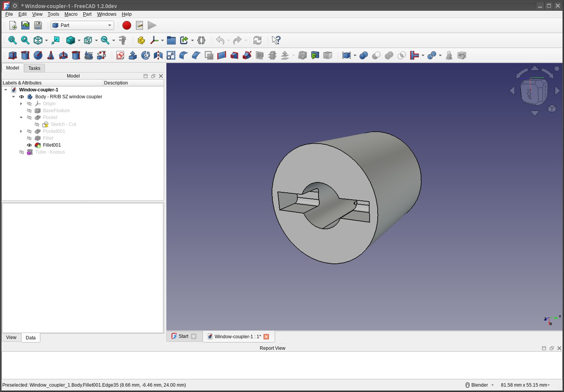Switch to the Tasks tab
This screenshot has width=564, height=392.
(34, 68)
